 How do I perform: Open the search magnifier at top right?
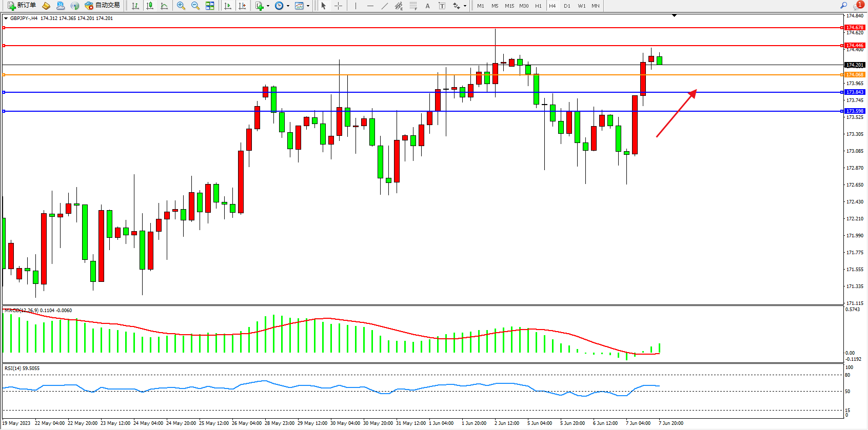tap(843, 6)
